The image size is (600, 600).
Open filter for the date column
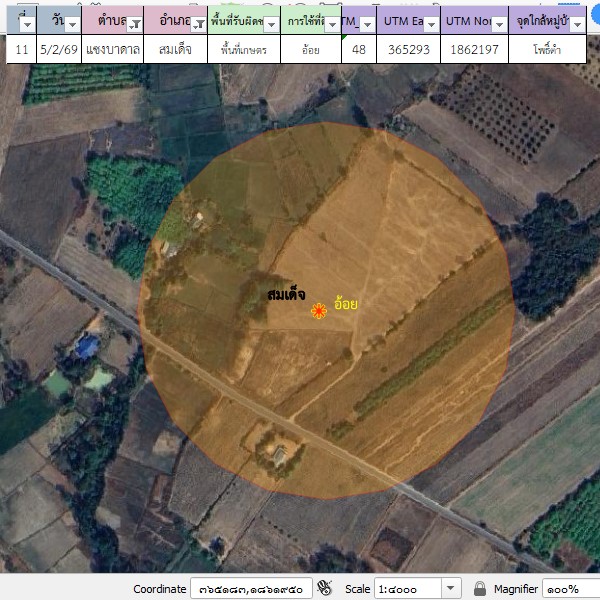[x=72, y=24]
